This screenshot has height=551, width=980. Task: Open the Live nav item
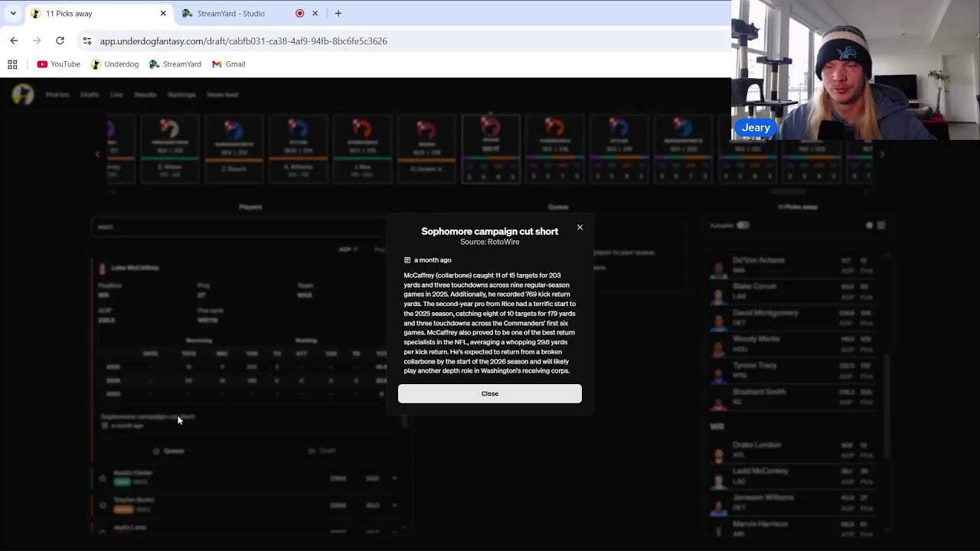116,95
